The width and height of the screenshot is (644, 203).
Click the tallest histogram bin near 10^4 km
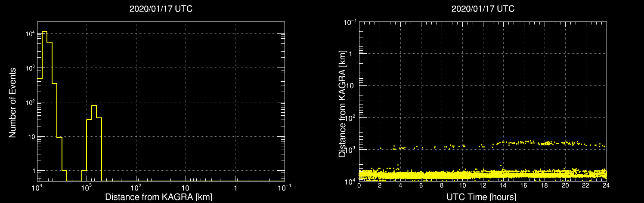pyautogui.click(x=44, y=106)
